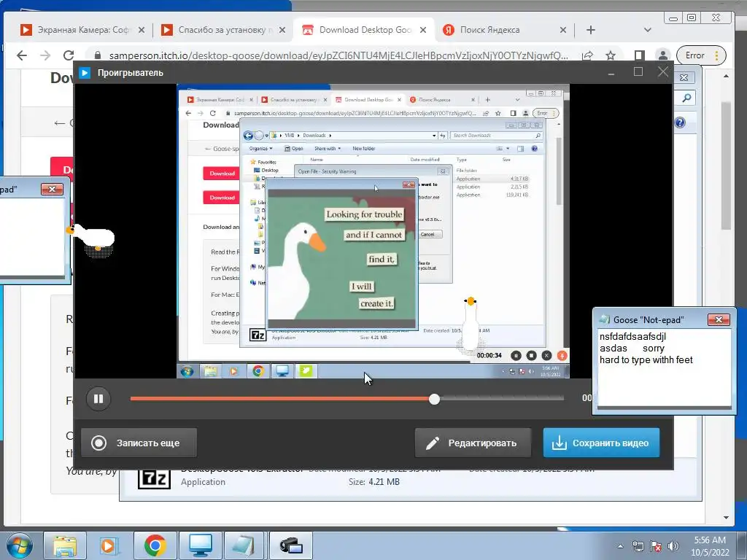Screen dimensions: 747x560
Task: Click the camcorder icon in the taskbar
Action: [x=291, y=545]
